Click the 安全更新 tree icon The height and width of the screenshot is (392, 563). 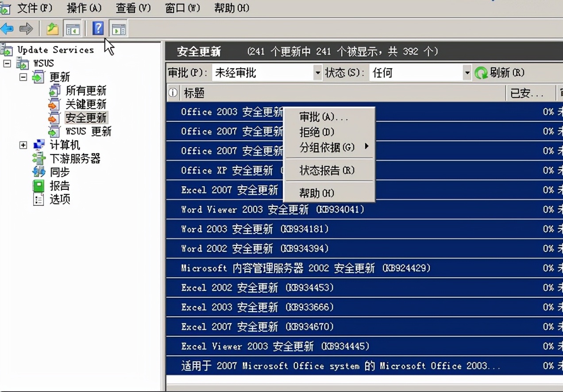[x=54, y=118]
